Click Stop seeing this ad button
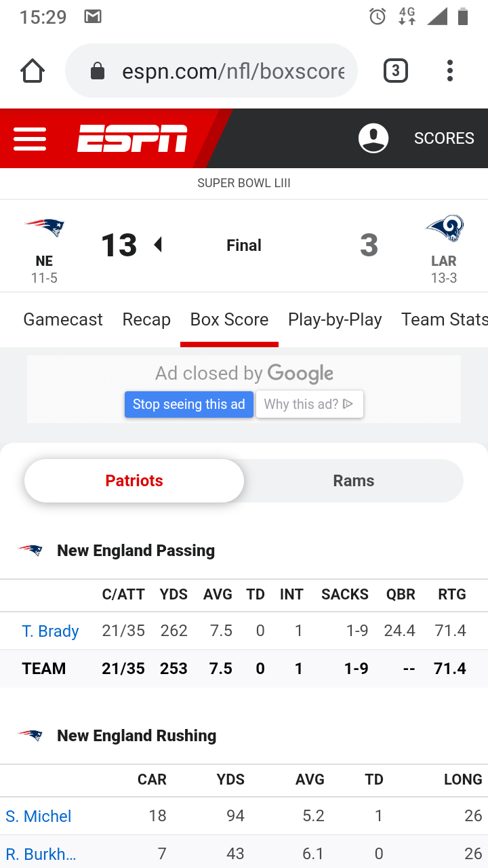This screenshot has width=488, height=868. (x=189, y=404)
